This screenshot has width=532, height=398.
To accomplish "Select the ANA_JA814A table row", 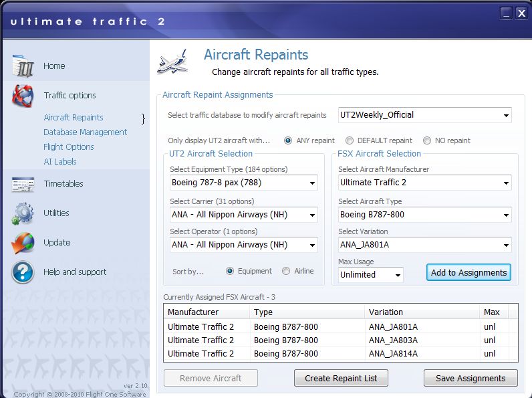I will pyautogui.click(x=341, y=353).
